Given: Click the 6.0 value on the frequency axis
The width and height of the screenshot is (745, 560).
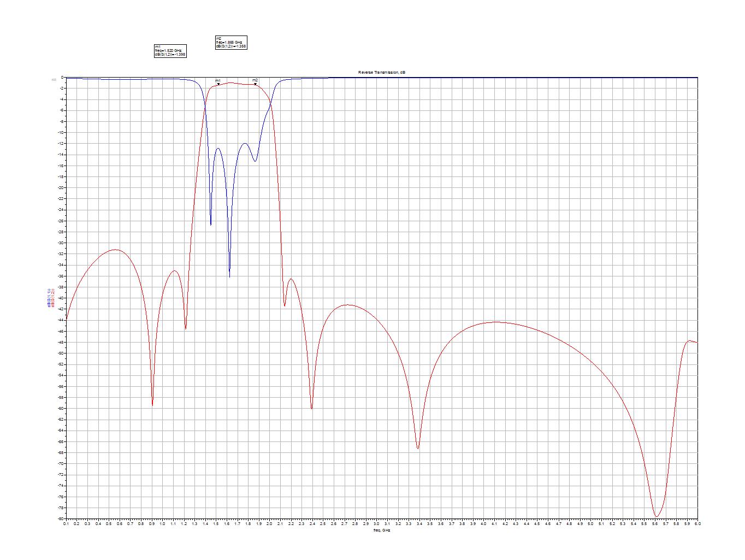Looking at the screenshot, I should pyautogui.click(x=697, y=523).
